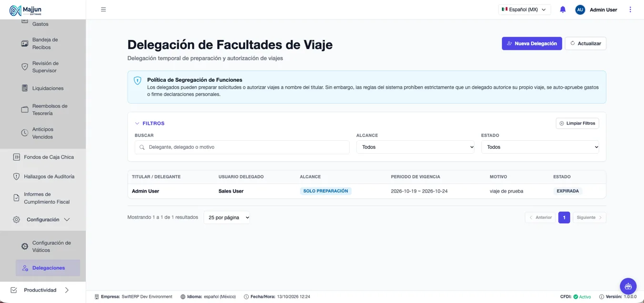Click the viaje de prueba motive cell
The image size is (644, 303).
(x=506, y=191)
